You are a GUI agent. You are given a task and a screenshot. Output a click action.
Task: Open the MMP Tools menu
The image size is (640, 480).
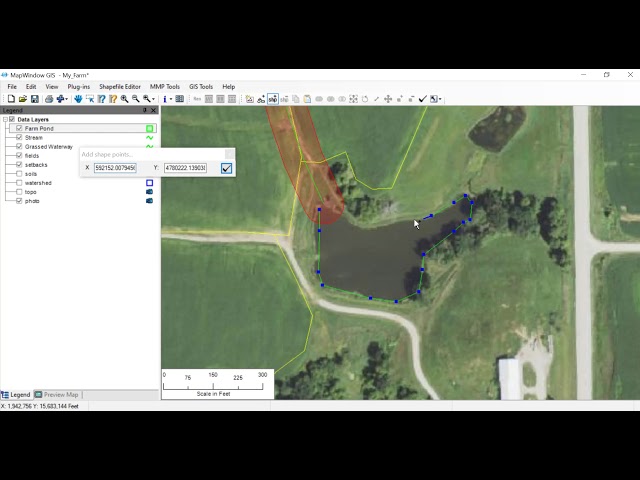pos(165,87)
